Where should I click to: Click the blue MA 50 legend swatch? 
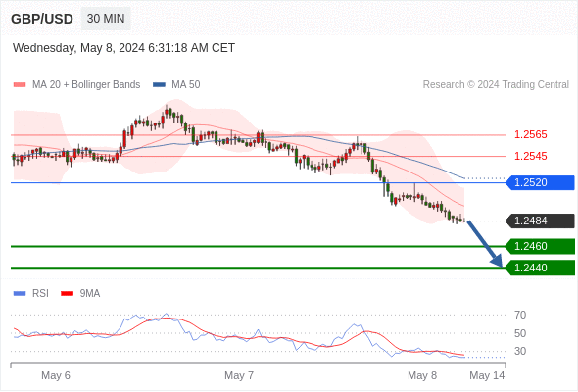159,85
